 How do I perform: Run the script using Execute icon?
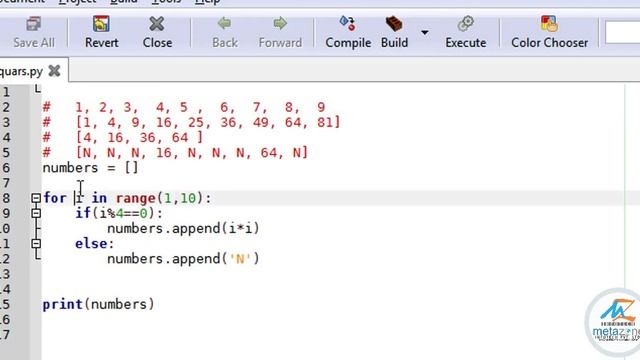tap(465, 32)
